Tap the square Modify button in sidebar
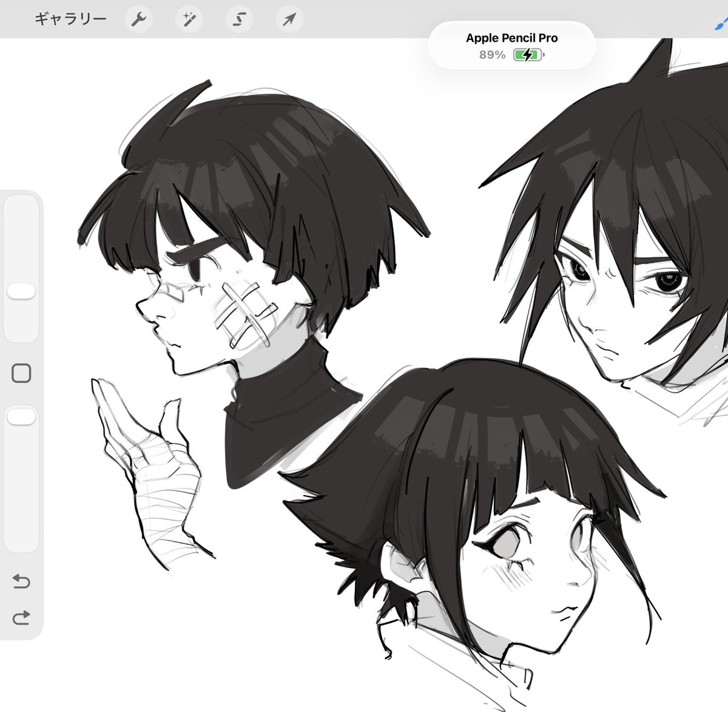This screenshot has width=728, height=712. tap(21, 373)
